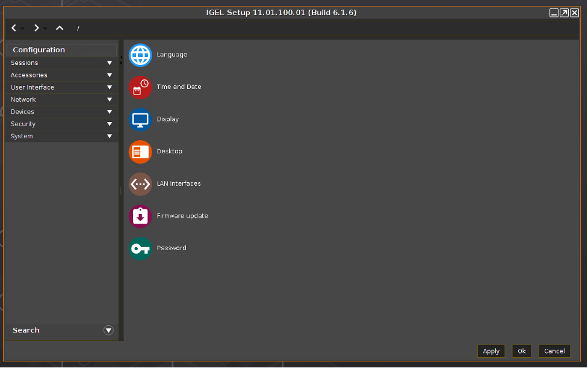Open the Firmware update download icon
588x368 pixels.
[x=140, y=216]
